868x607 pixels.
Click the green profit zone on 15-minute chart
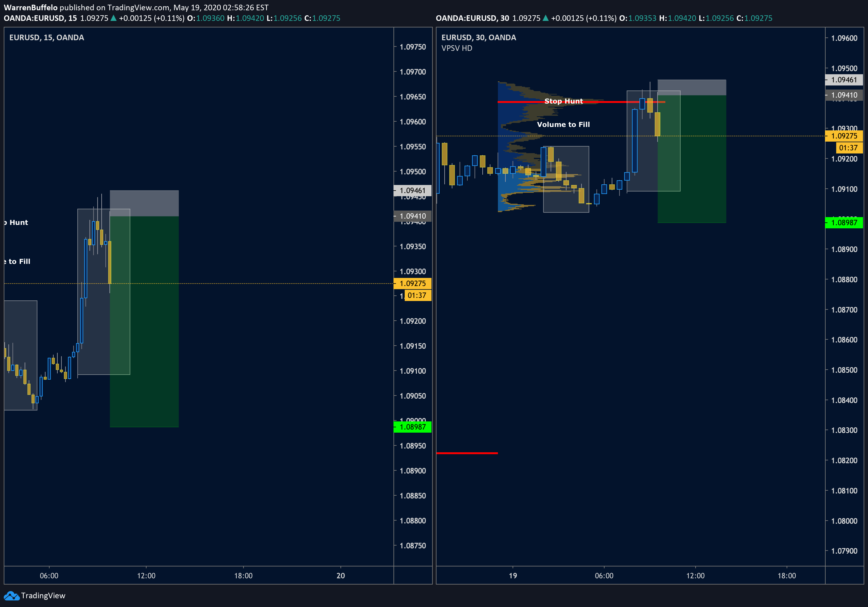(x=155, y=340)
